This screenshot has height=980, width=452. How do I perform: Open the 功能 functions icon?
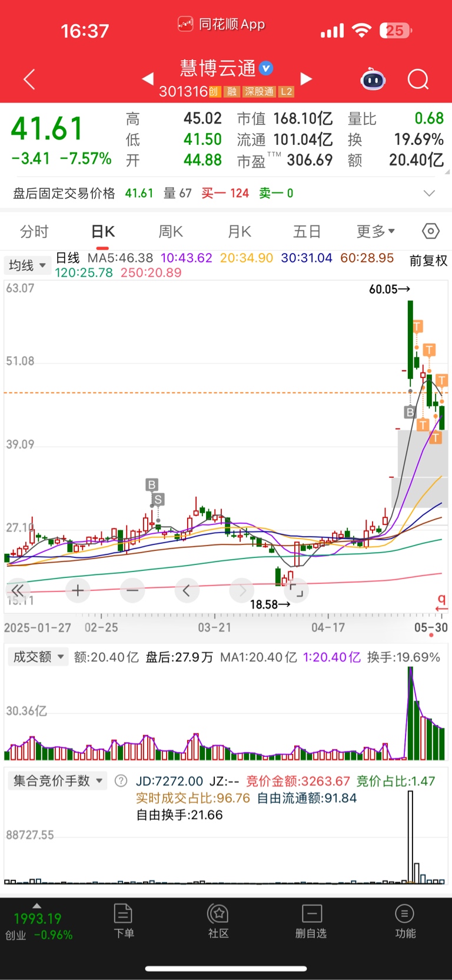point(405,921)
